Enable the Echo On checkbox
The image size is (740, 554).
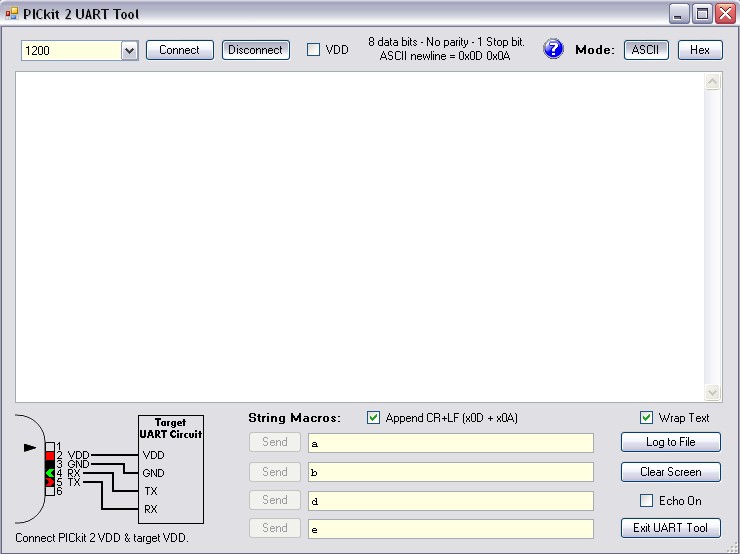tap(647, 501)
